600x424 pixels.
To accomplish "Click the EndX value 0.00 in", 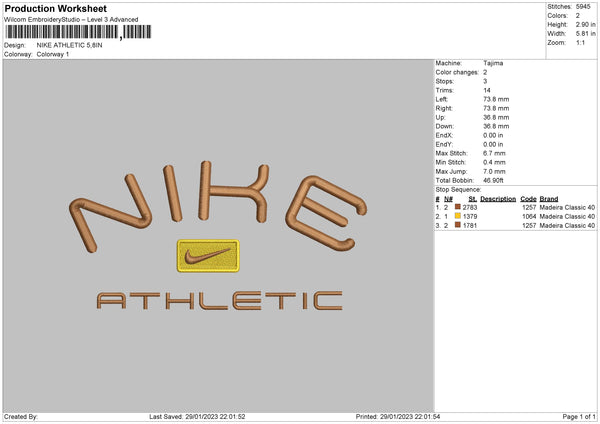I will (x=493, y=135).
